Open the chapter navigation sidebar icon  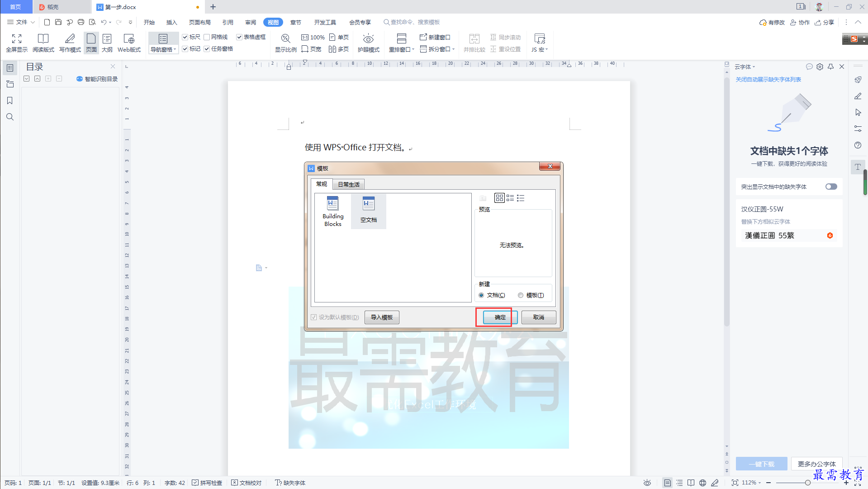tap(9, 84)
